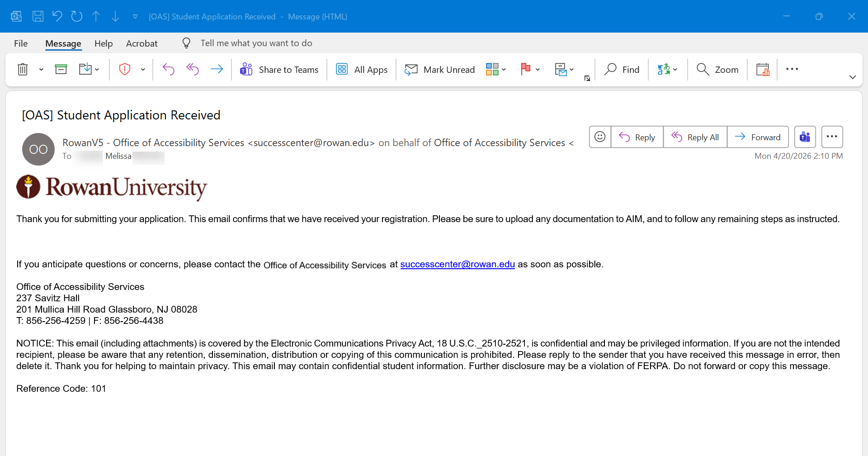Click Share to Teams in ribbon

tap(279, 70)
